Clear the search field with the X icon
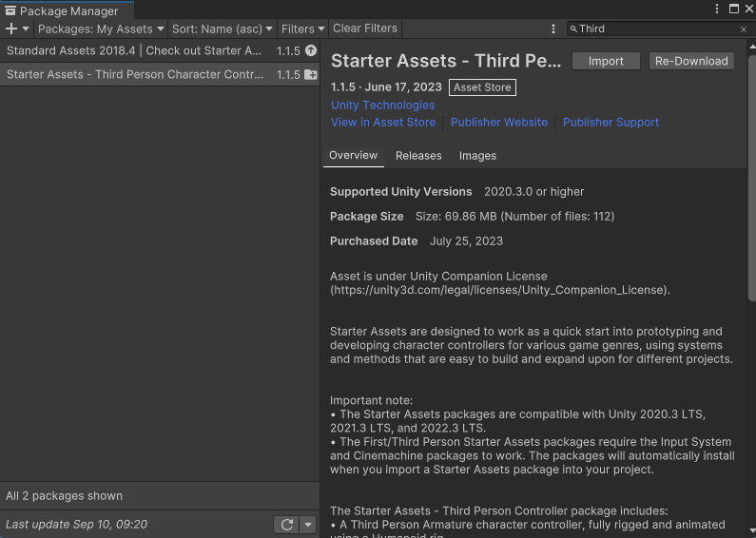Viewport: 756px width, 538px height. (x=744, y=29)
